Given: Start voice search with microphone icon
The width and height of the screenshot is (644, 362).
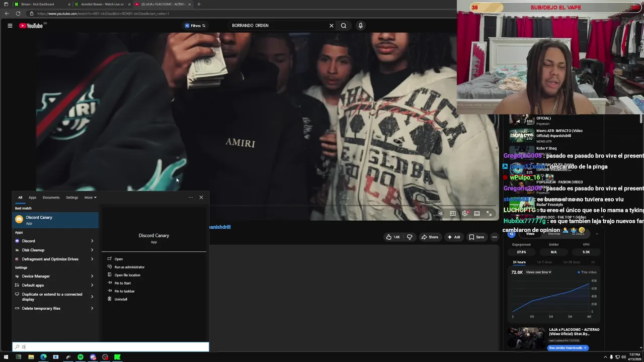Looking at the screenshot, I should point(360,26).
